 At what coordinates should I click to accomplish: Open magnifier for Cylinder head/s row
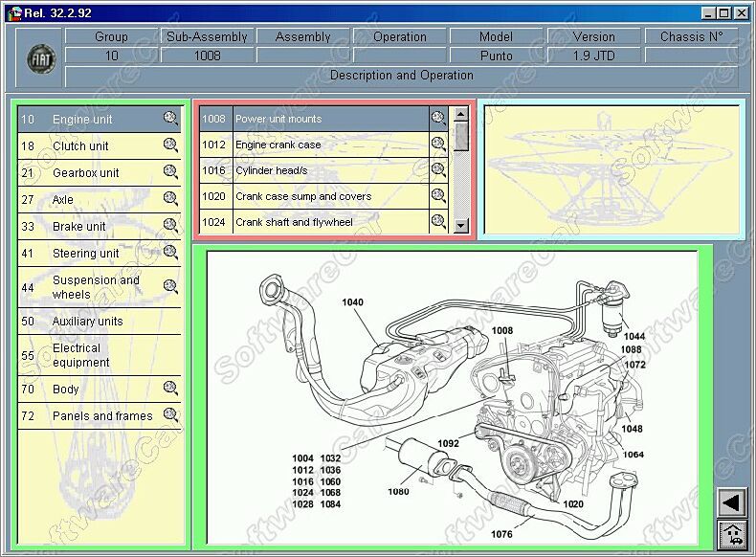[x=438, y=170]
